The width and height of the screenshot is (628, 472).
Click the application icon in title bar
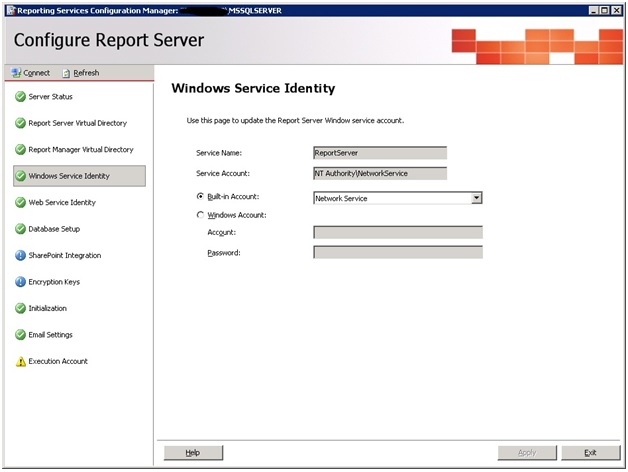tap(11, 10)
